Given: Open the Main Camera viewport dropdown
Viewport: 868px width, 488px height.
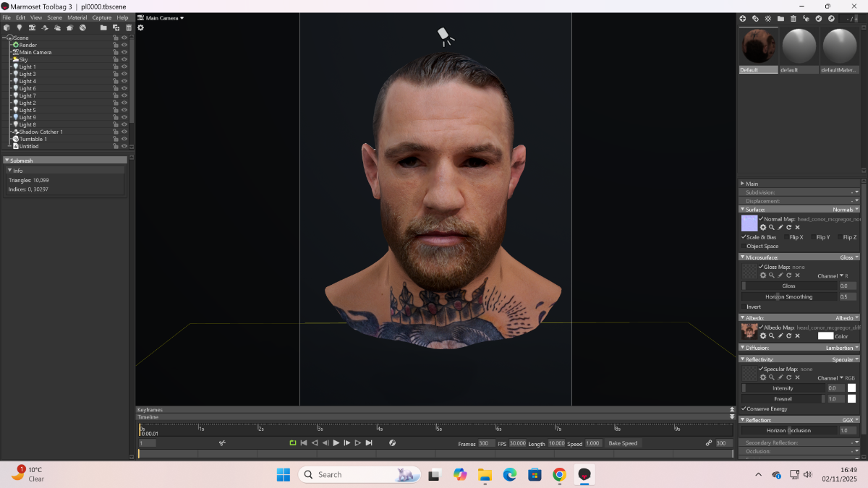Looking at the screenshot, I should (x=164, y=18).
